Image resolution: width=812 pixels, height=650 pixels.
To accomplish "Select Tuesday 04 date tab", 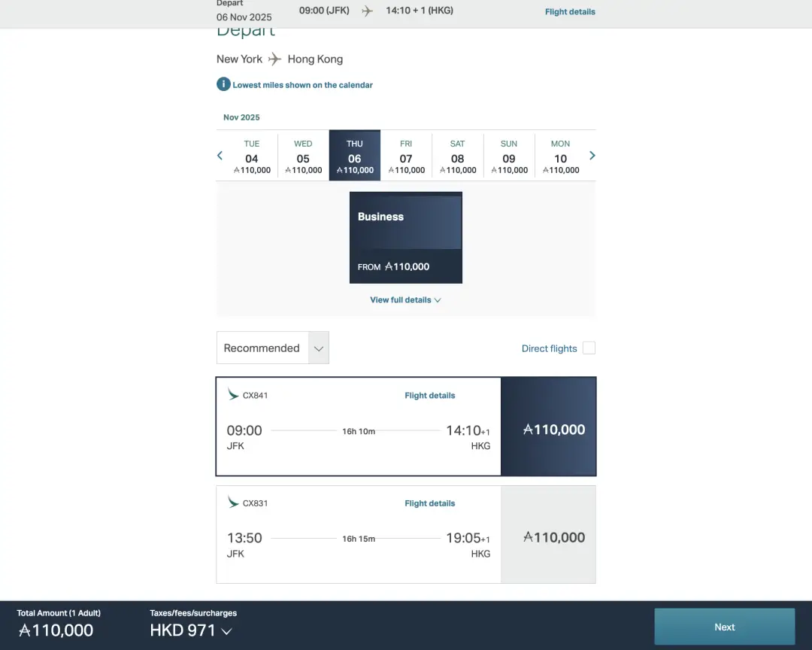I will (252, 156).
